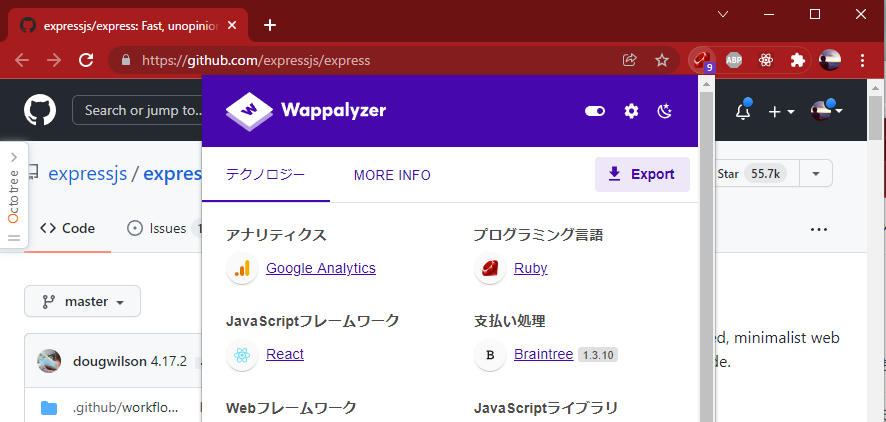Viewport: 886px width, 422px height.
Task: Open Wappalyzer settings gear
Action: [631, 111]
